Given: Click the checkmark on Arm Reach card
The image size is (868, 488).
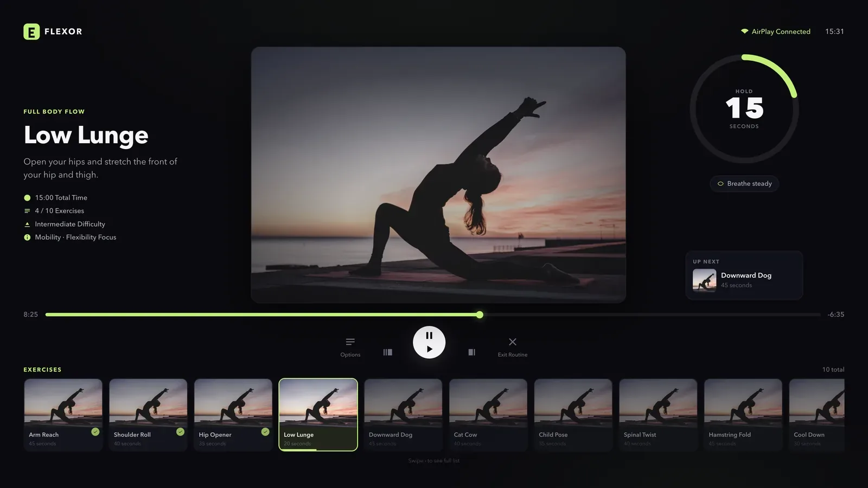Looking at the screenshot, I should coord(95,432).
